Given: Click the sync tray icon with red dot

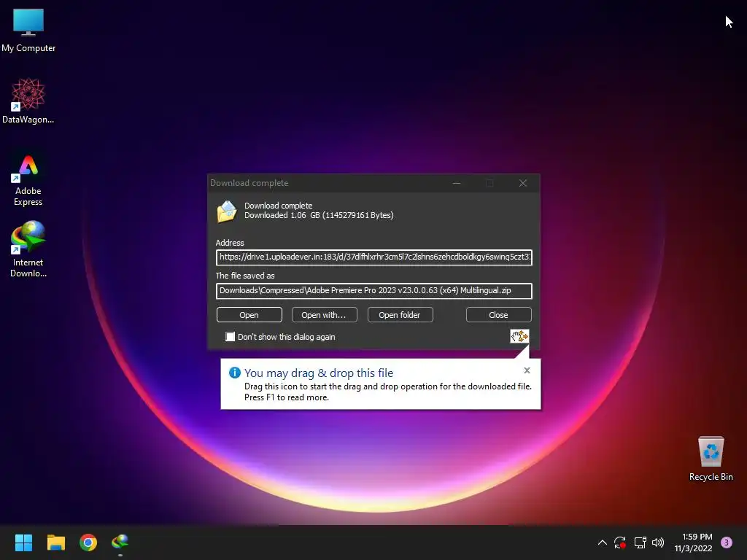Looking at the screenshot, I should click(620, 542).
